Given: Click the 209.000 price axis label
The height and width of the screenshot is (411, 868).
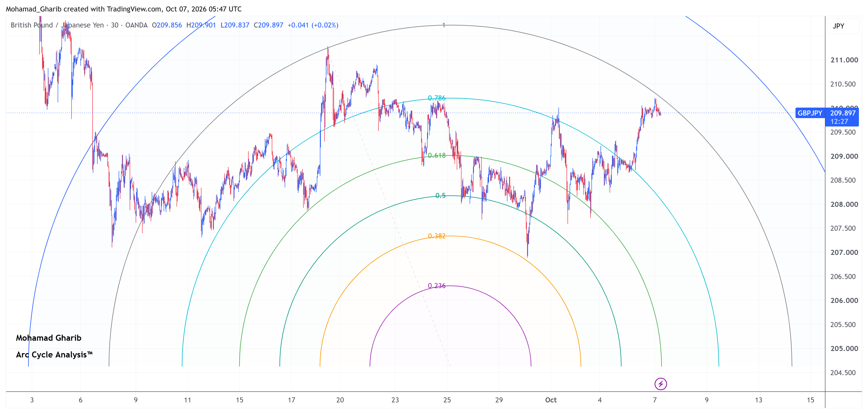Looking at the screenshot, I should [844, 157].
